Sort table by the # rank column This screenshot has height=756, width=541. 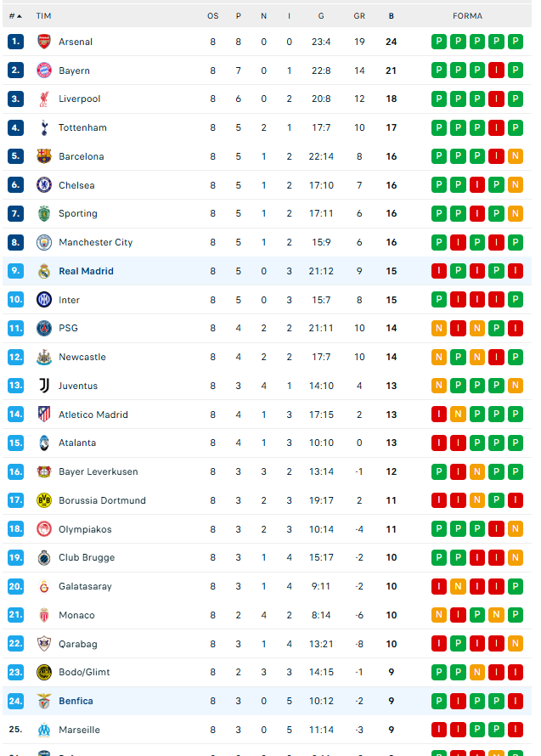click(x=15, y=16)
